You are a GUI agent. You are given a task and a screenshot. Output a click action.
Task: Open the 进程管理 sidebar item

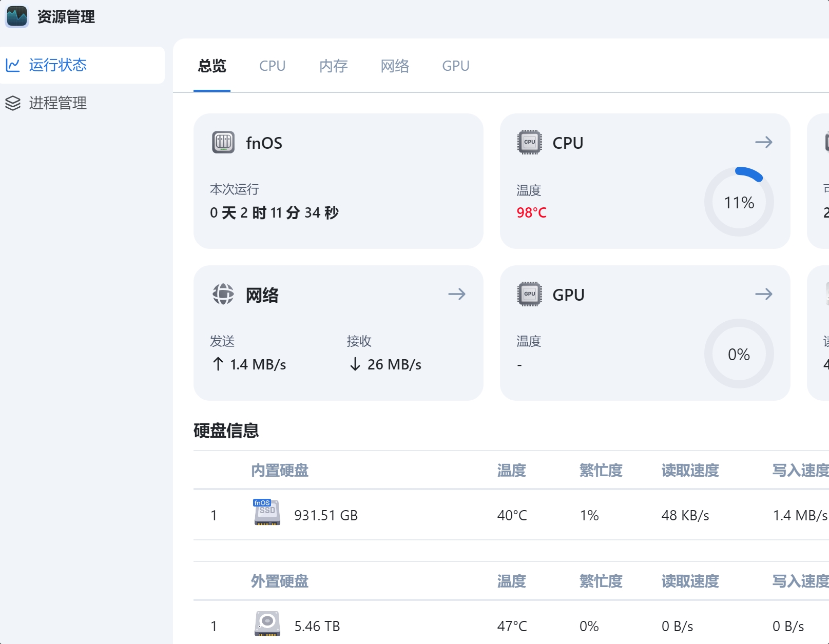click(x=57, y=103)
